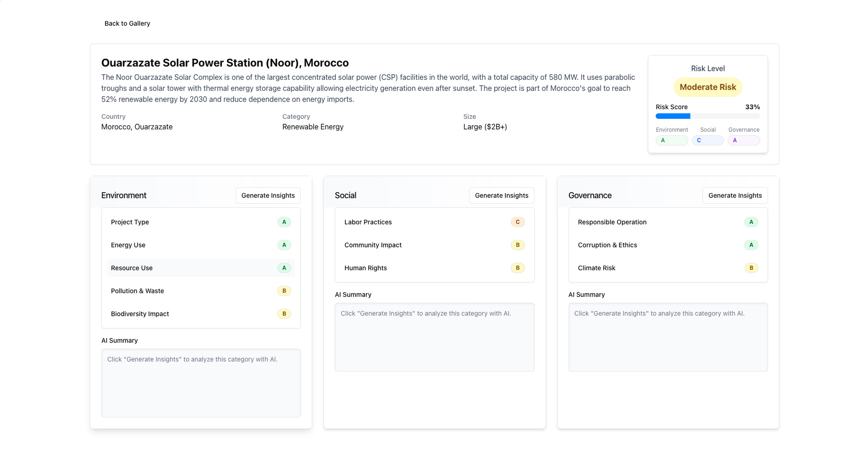Click the Social C pill in risk card

(708, 140)
